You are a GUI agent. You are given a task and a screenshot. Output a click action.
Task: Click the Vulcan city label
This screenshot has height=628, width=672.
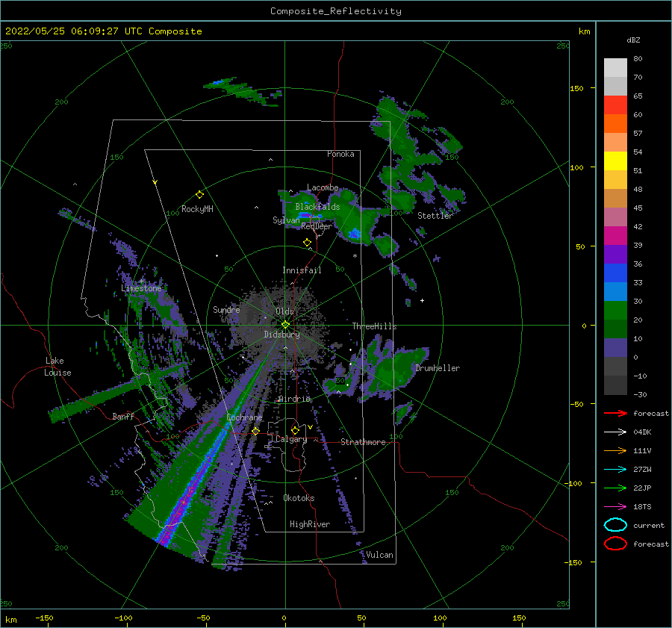click(379, 555)
